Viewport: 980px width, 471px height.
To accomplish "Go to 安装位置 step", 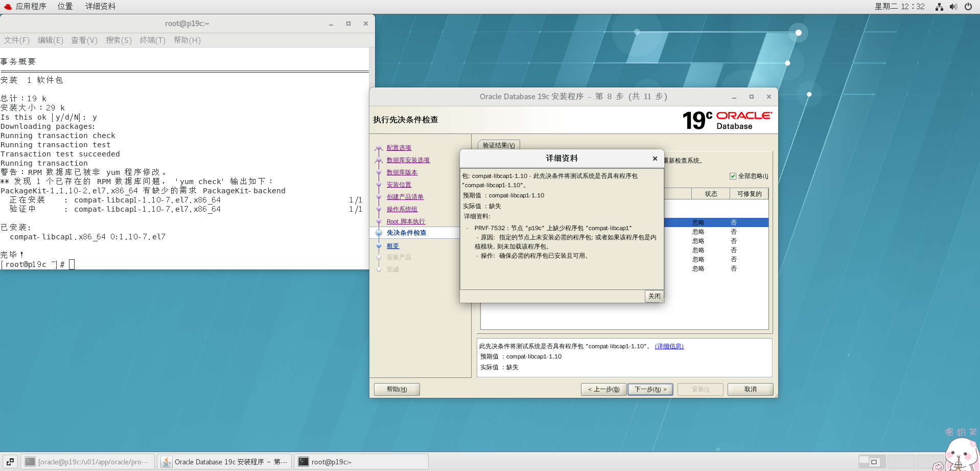I will pos(399,185).
